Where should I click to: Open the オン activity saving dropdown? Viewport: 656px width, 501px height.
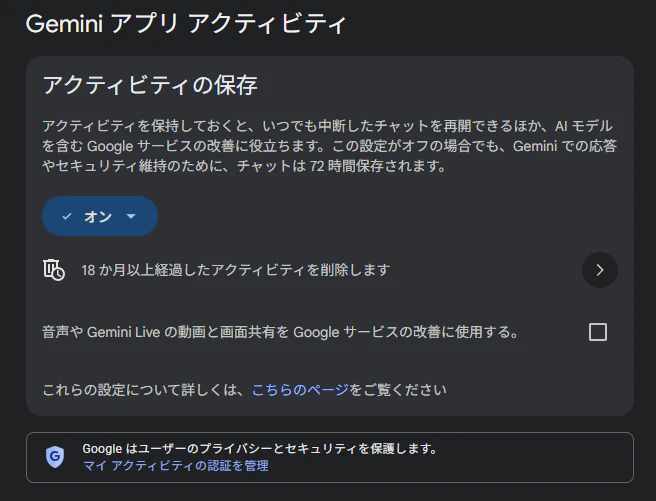coord(100,216)
